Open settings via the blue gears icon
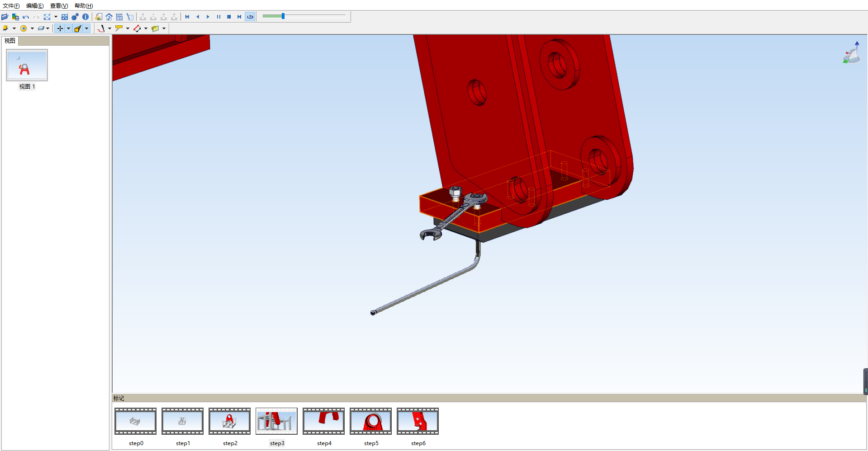The height and width of the screenshot is (451, 868). pos(75,17)
